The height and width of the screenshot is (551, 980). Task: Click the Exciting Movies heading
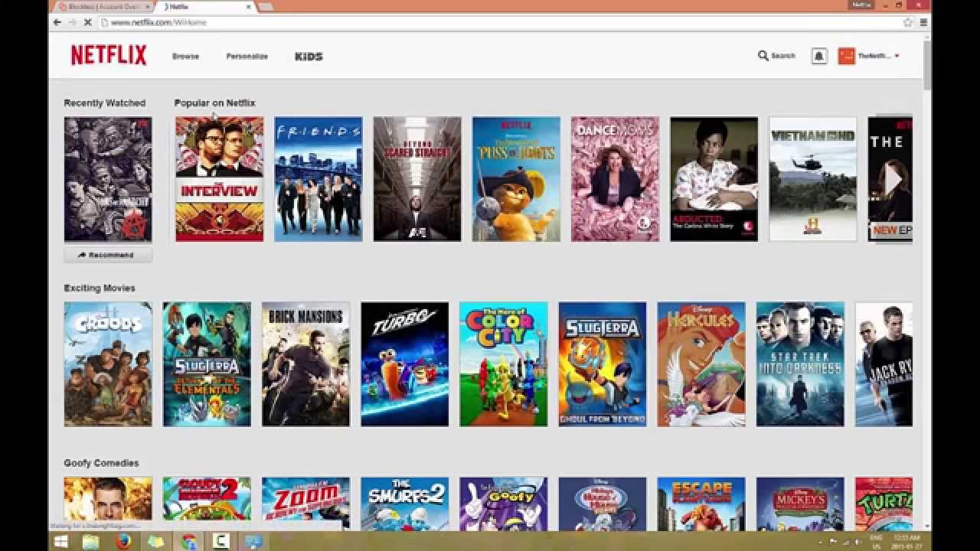pyautogui.click(x=100, y=288)
